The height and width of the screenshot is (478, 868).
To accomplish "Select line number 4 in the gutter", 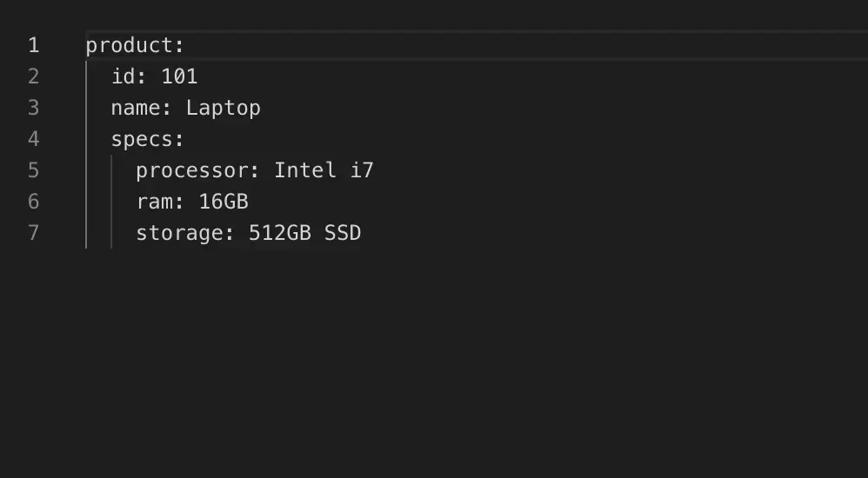I will tap(33, 139).
